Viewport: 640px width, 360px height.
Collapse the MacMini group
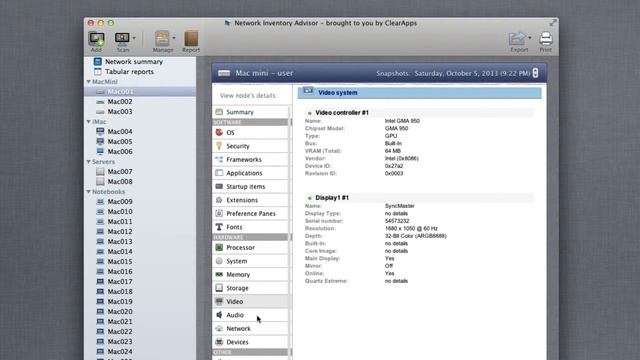click(89, 82)
